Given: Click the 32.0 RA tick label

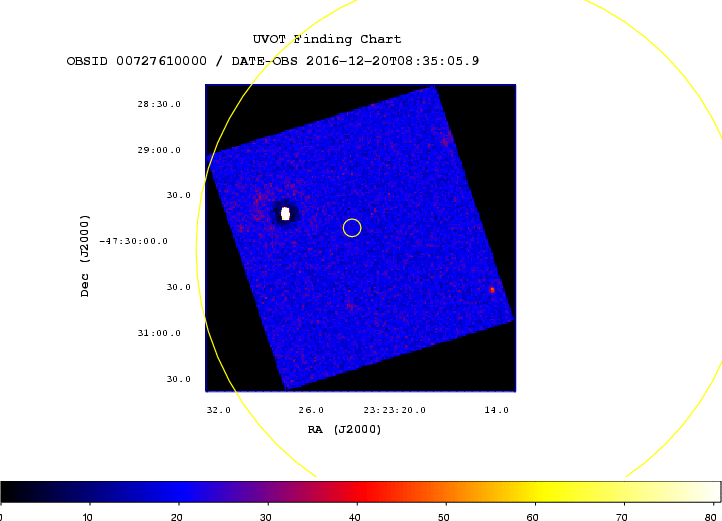Looking at the screenshot, I should (x=219, y=410).
